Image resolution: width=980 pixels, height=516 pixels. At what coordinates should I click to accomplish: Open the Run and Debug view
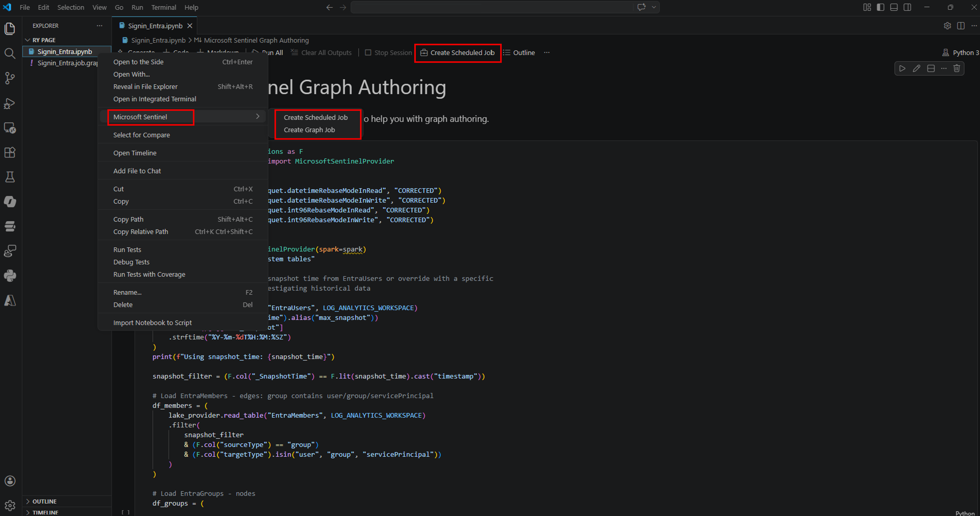[x=10, y=103]
